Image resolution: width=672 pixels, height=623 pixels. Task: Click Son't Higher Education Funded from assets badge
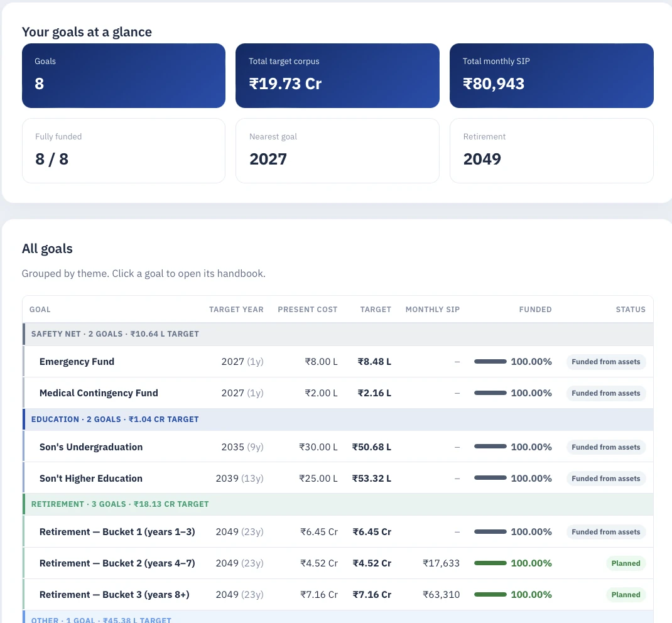[605, 478]
